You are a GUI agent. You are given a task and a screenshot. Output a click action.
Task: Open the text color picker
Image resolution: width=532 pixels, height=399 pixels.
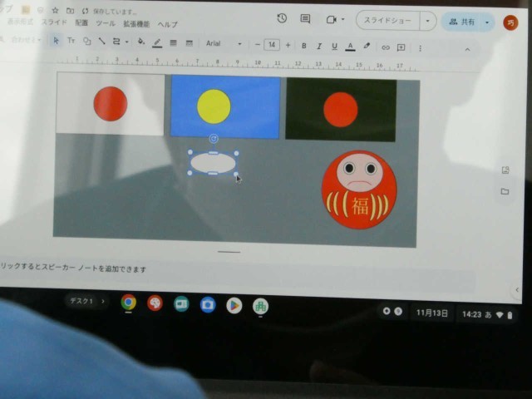[x=350, y=47]
